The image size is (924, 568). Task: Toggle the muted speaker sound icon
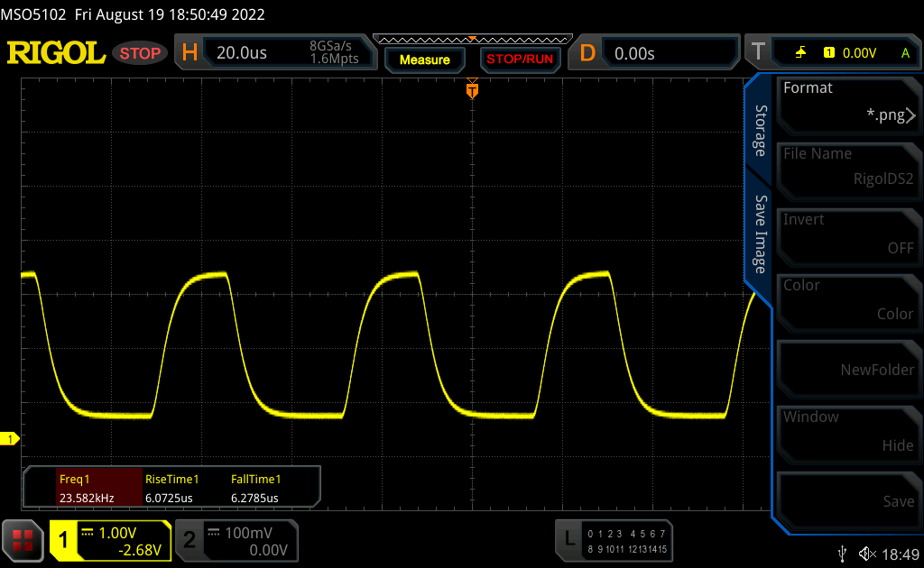click(x=867, y=554)
